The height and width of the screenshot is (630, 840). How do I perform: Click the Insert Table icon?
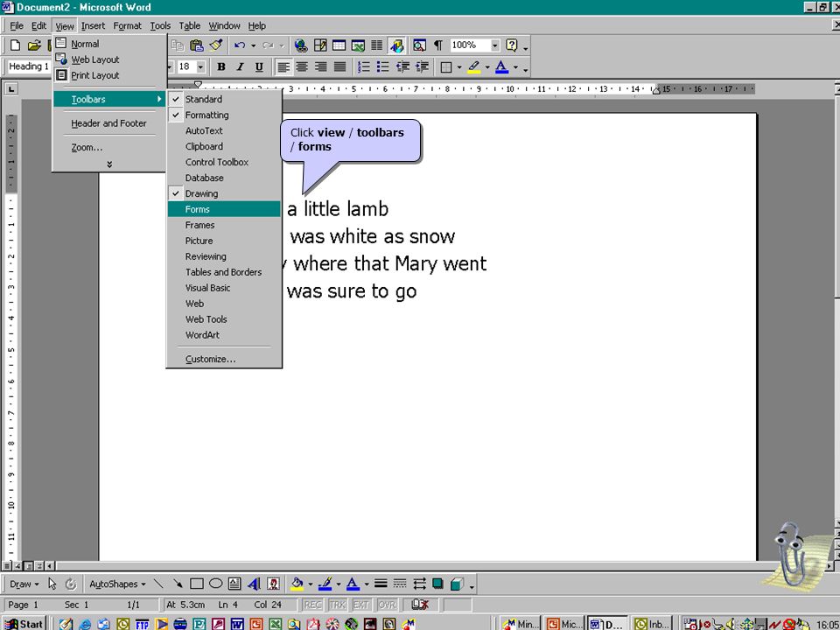(339, 45)
